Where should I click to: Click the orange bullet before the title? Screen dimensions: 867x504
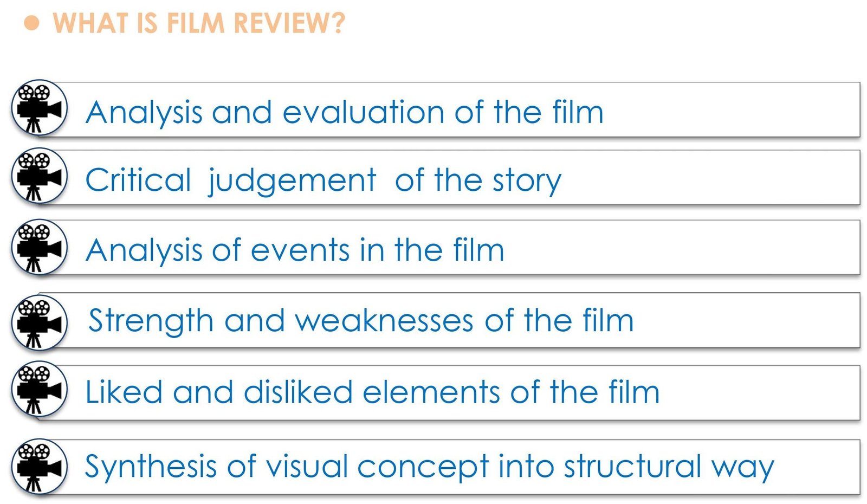[32, 23]
